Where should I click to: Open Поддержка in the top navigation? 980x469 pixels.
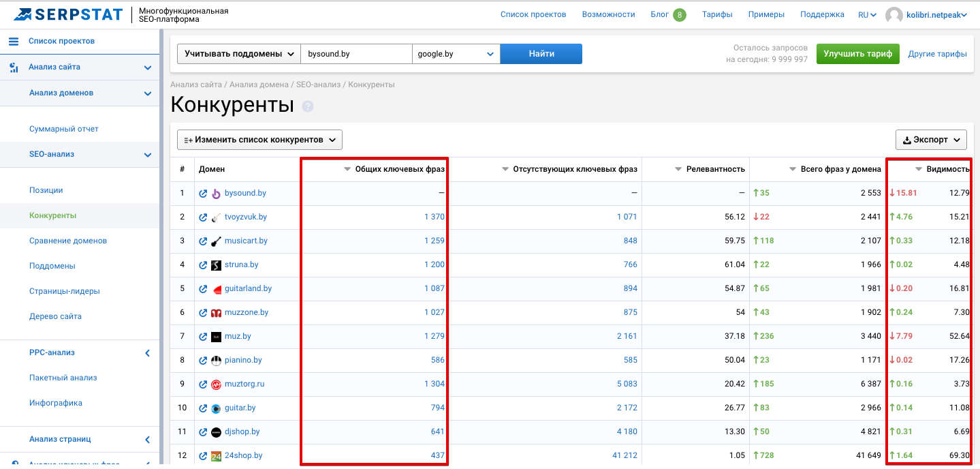pos(822,15)
